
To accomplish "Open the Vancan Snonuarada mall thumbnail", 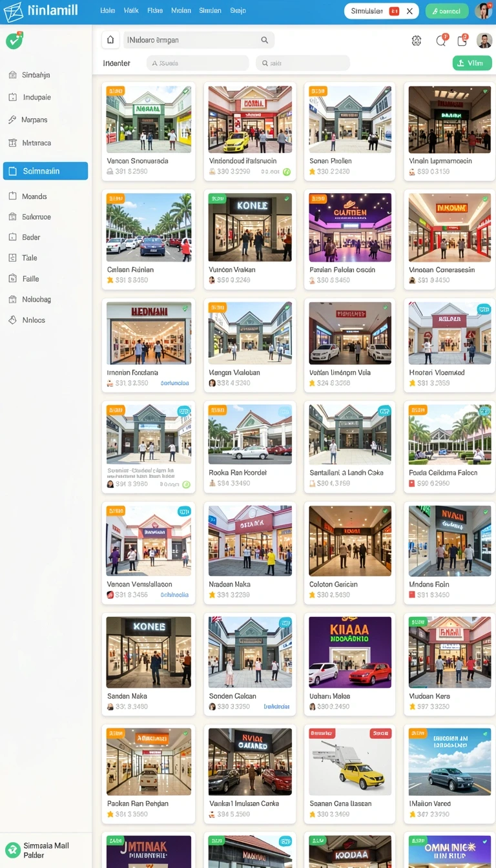I will [x=149, y=119].
